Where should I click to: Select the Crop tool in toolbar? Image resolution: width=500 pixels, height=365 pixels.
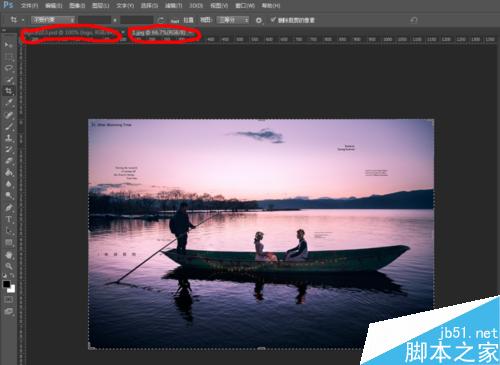(x=9, y=91)
